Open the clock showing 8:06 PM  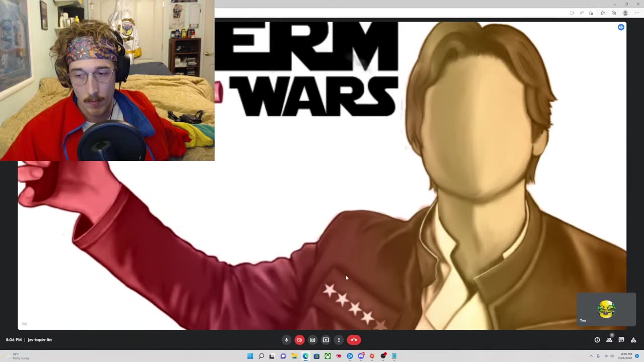point(625,356)
